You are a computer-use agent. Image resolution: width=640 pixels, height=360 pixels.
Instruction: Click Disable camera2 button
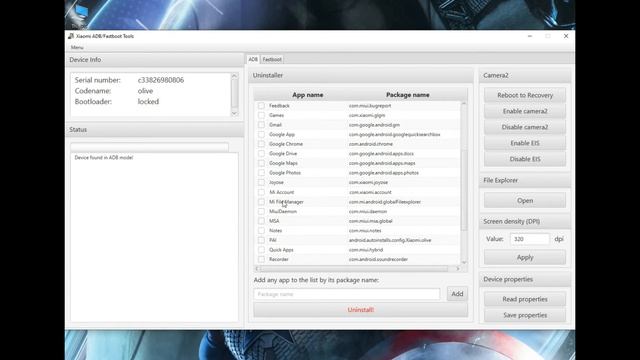pyautogui.click(x=525, y=127)
